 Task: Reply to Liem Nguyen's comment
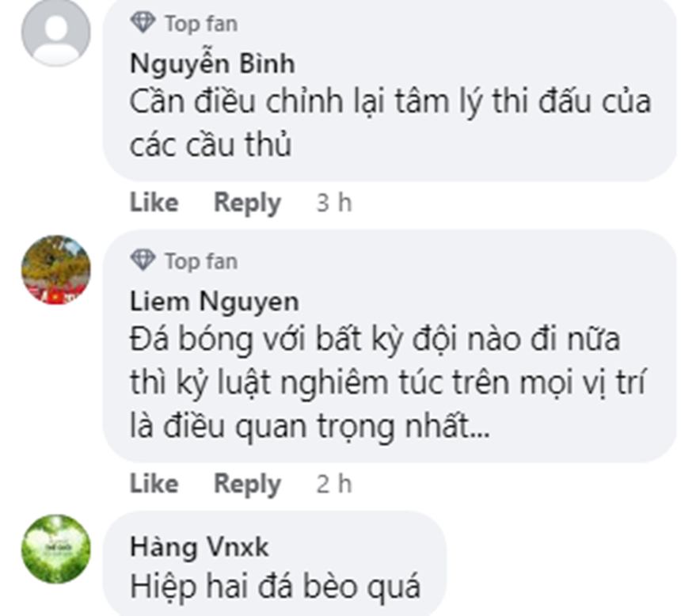[x=247, y=484]
